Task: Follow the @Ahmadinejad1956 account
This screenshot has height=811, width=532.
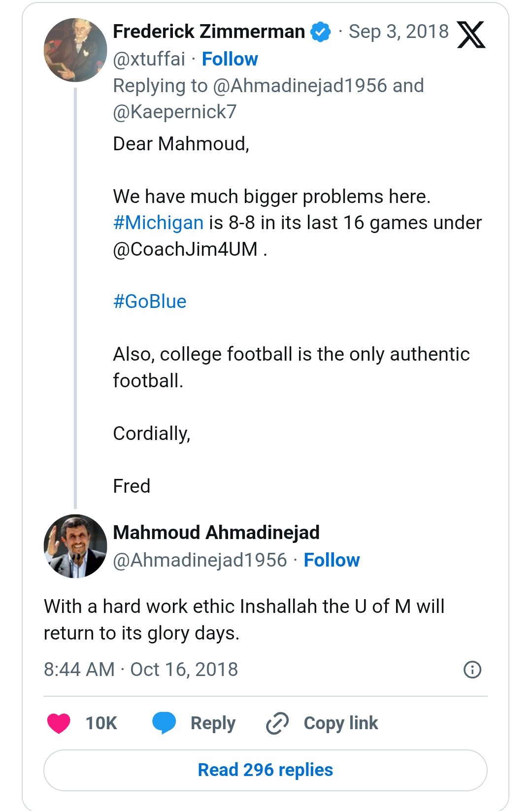Action: coord(332,560)
